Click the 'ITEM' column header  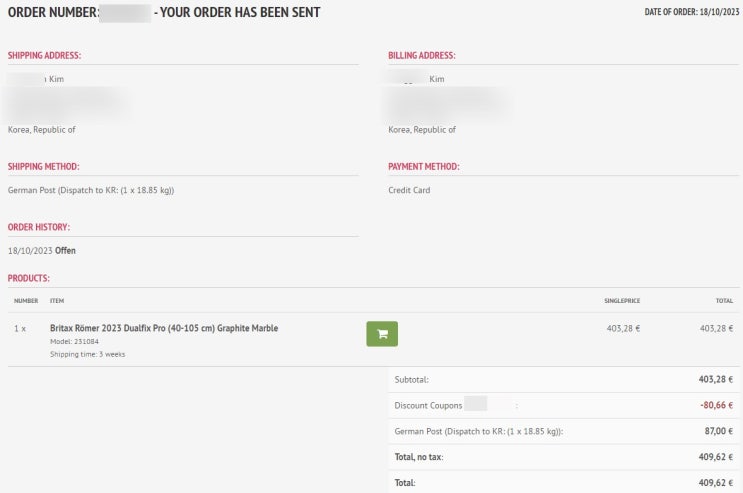pos(57,301)
